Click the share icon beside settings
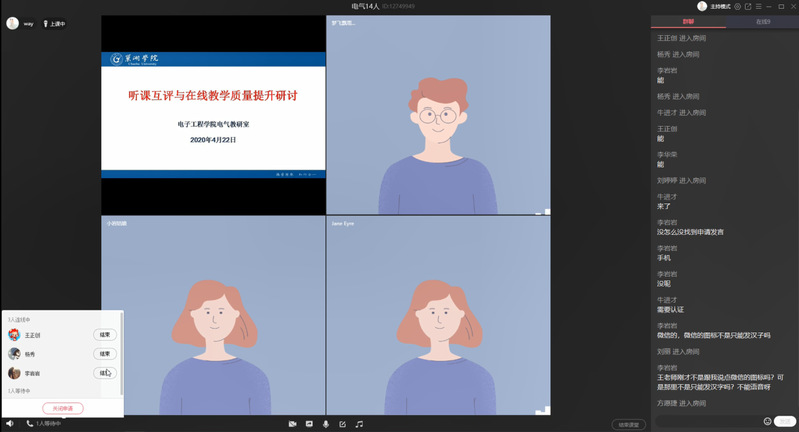This screenshot has width=799, height=432. (x=748, y=6)
